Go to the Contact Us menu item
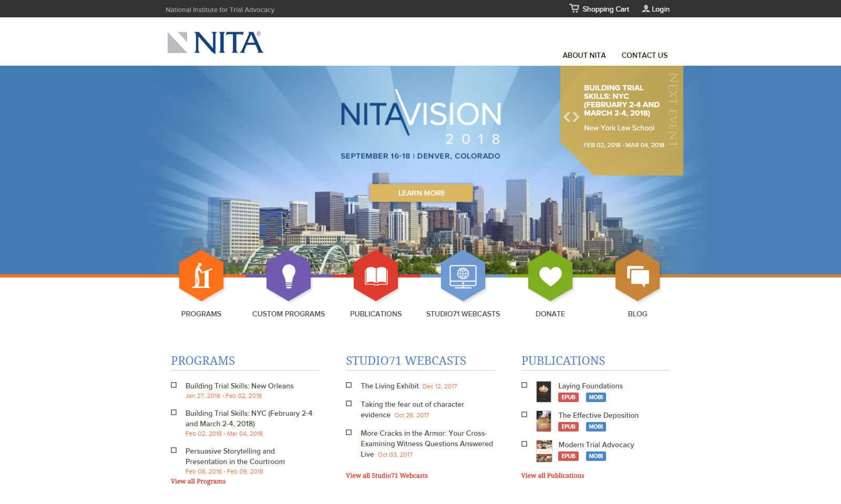 point(644,55)
